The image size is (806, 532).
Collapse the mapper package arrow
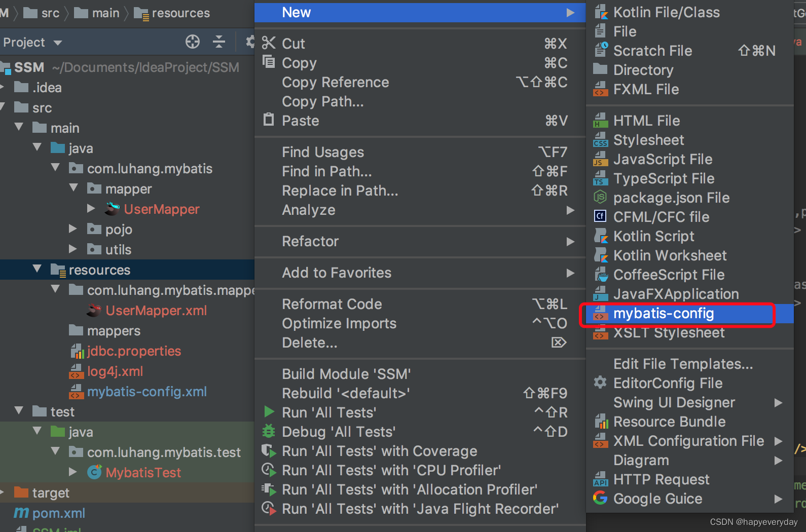(x=74, y=187)
